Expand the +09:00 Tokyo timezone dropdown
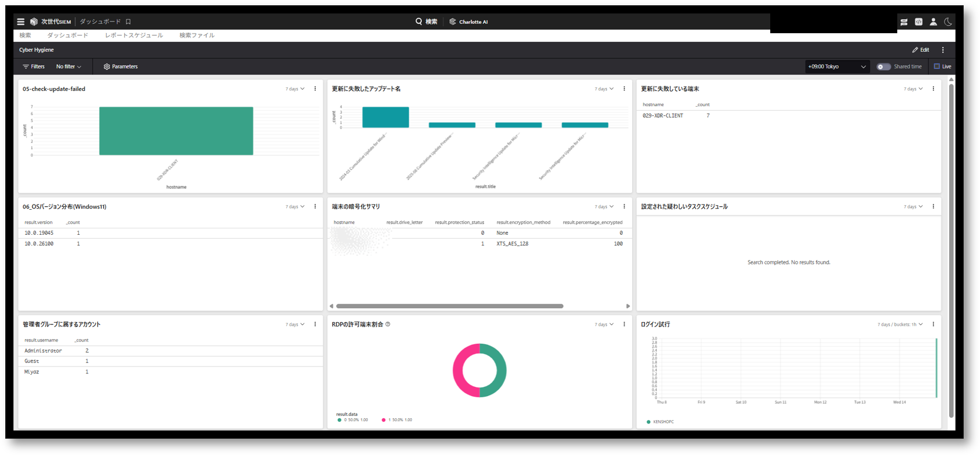This screenshot has height=455, width=980. 837,66
